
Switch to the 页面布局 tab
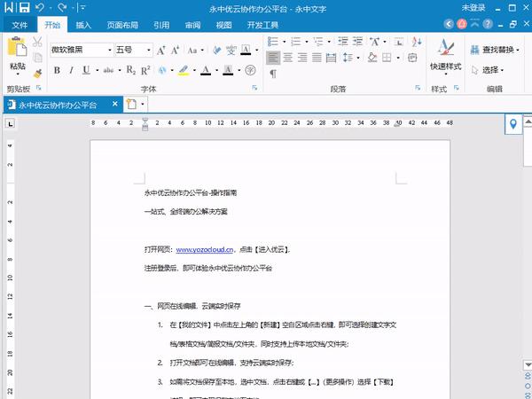click(122, 25)
